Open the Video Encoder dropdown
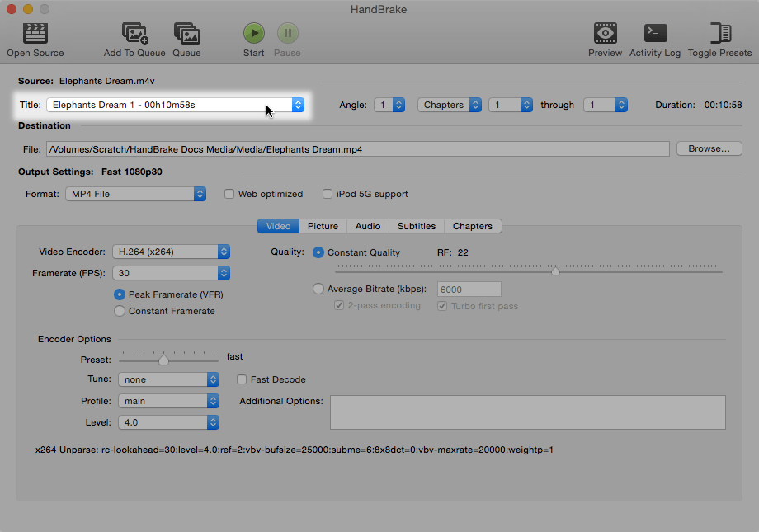Image resolution: width=759 pixels, height=532 pixels. pyautogui.click(x=172, y=252)
